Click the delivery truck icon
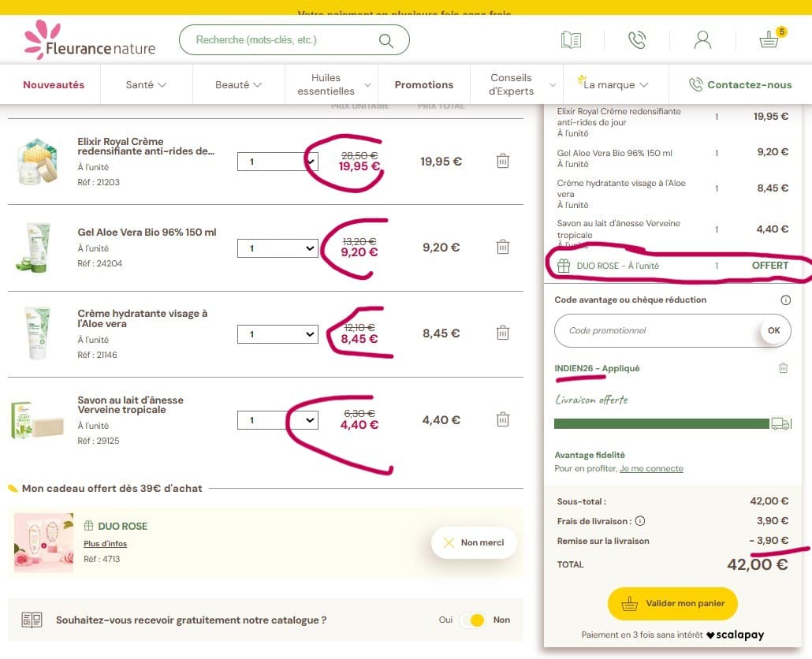812x659 pixels. pos(781,423)
